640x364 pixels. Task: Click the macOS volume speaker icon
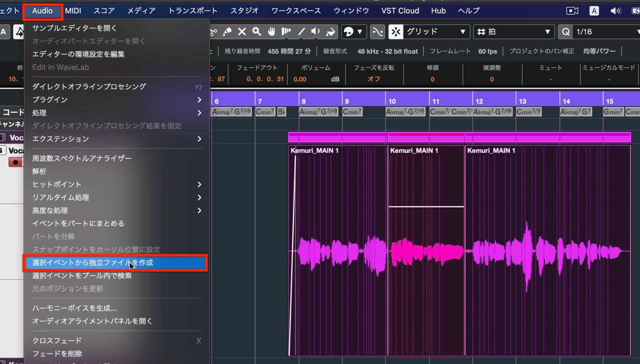(x=615, y=11)
